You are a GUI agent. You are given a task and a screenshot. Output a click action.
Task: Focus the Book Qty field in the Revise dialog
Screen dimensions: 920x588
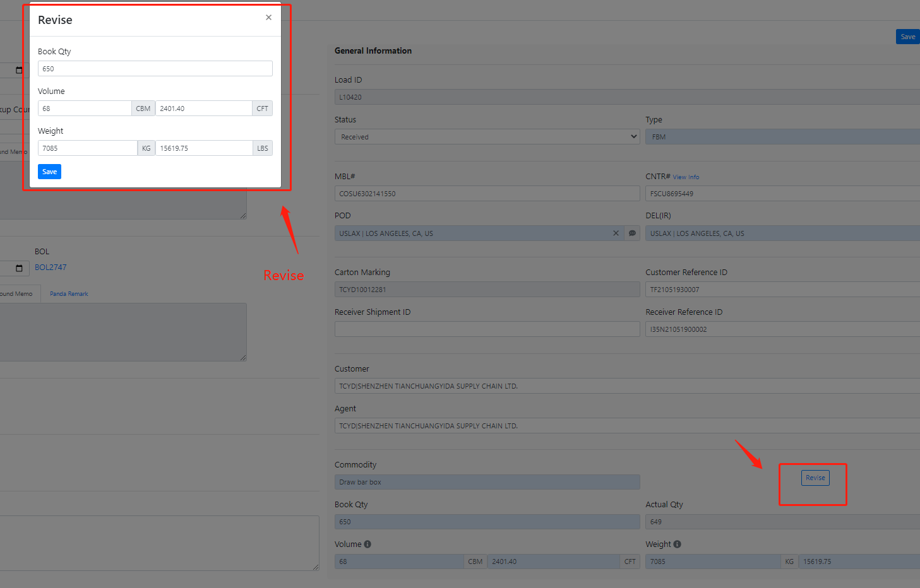pos(155,69)
